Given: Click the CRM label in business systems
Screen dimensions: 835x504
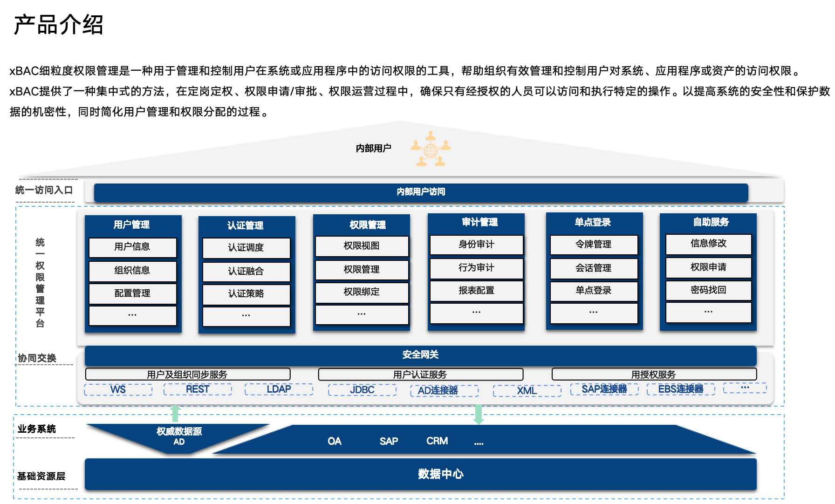Looking at the screenshot, I should click(437, 441).
